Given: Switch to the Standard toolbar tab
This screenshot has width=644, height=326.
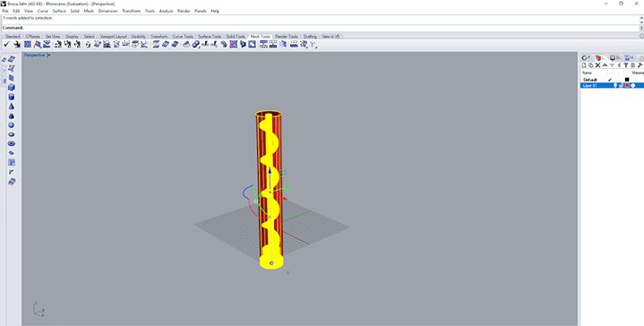Looking at the screenshot, I should [13, 37].
